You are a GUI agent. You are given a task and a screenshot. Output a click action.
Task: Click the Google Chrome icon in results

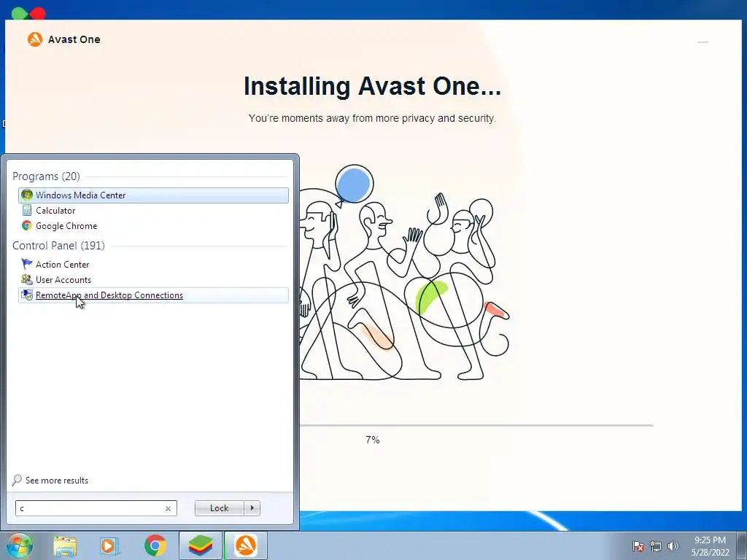coord(27,226)
